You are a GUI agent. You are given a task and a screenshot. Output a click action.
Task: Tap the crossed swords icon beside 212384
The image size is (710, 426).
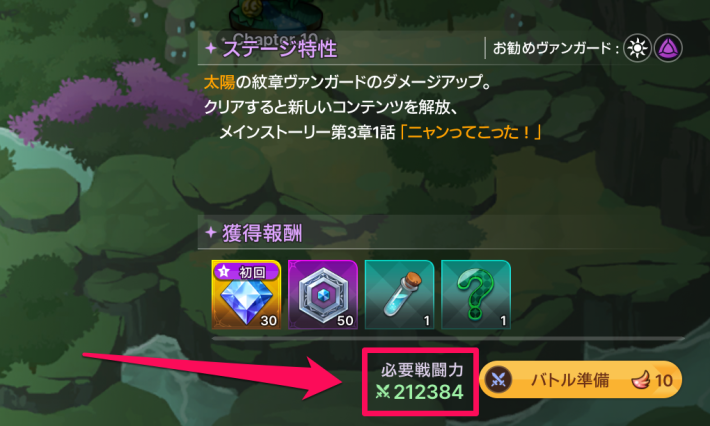tap(383, 392)
